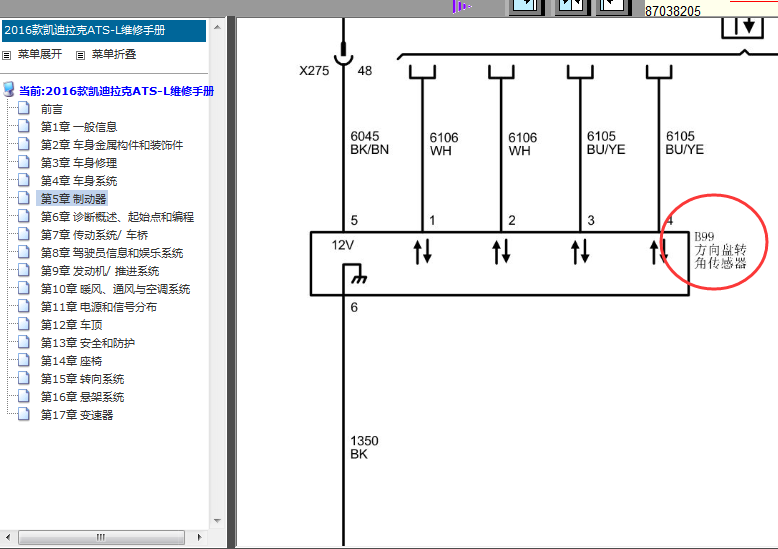Open 第10章 暖风、通风与空调系统
778x549 pixels.
[x=115, y=289]
